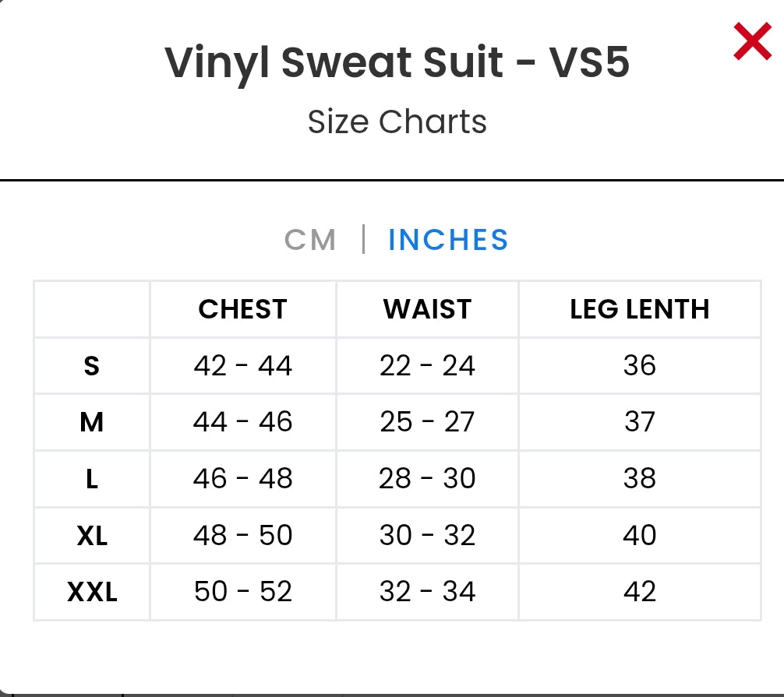Select the INCHES unit tab
The width and height of the screenshot is (784, 697).
[x=448, y=240]
